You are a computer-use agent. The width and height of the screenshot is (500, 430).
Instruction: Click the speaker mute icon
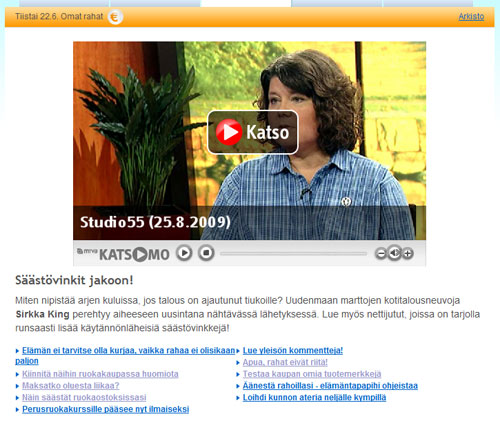pos(394,253)
